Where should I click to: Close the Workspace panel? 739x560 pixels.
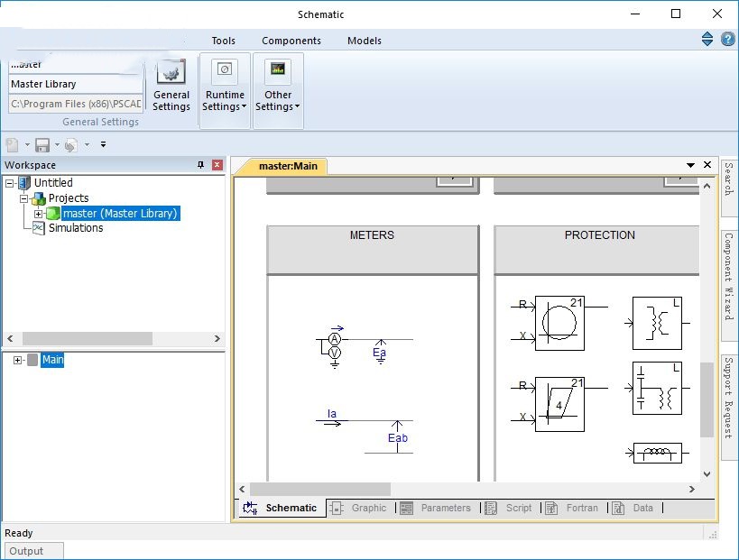(x=217, y=165)
